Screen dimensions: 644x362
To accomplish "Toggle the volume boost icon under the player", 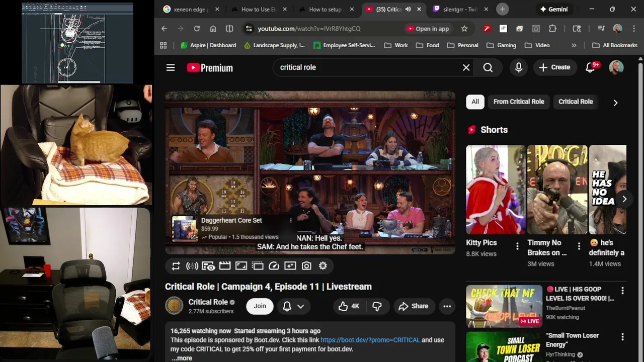I will (192, 266).
